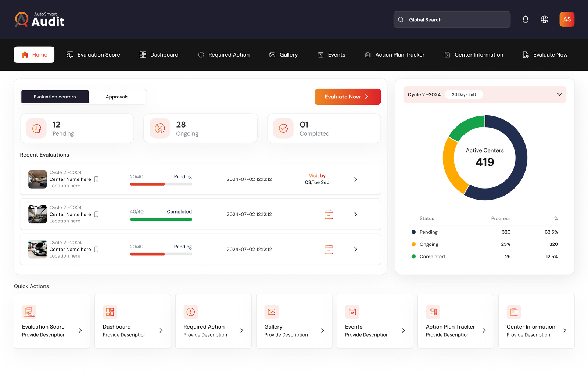588x380 pixels.
Task: Expand the Events quick action arrow
Action: pos(403,330)
